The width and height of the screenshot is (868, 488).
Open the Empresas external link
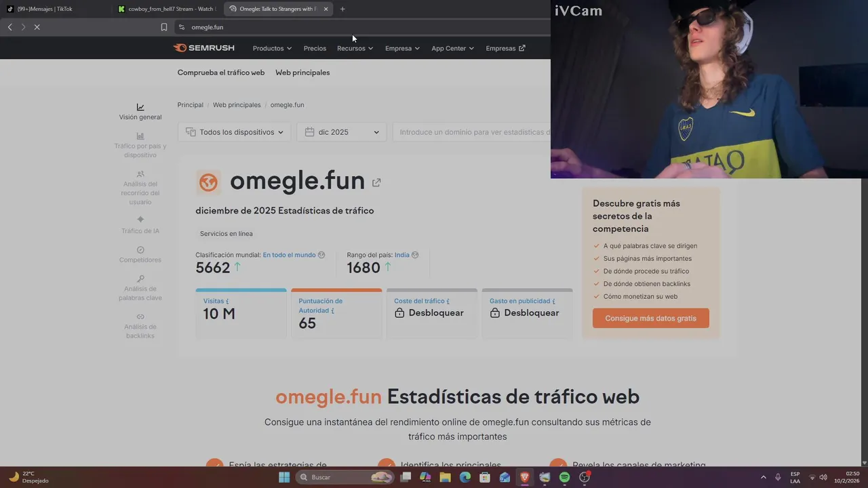coord(505,48)
